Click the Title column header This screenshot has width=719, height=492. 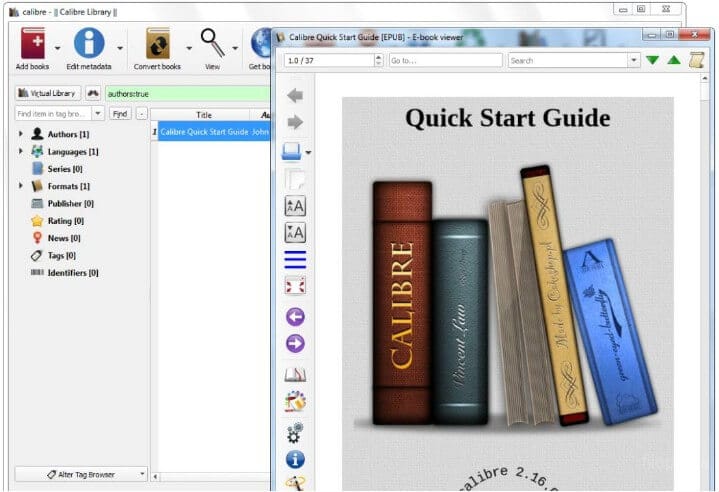(x=204, y=115)
